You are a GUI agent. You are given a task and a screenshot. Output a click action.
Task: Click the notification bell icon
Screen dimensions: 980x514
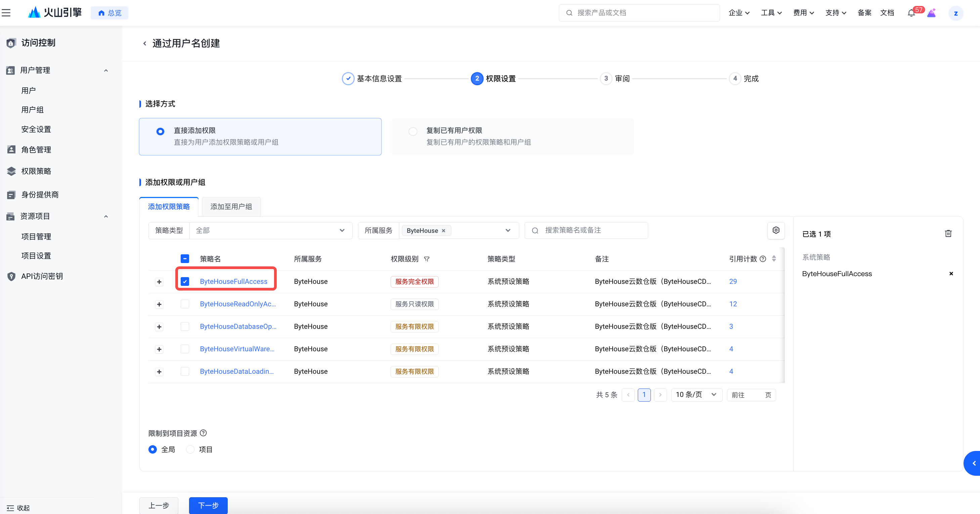tap(911, 13)
